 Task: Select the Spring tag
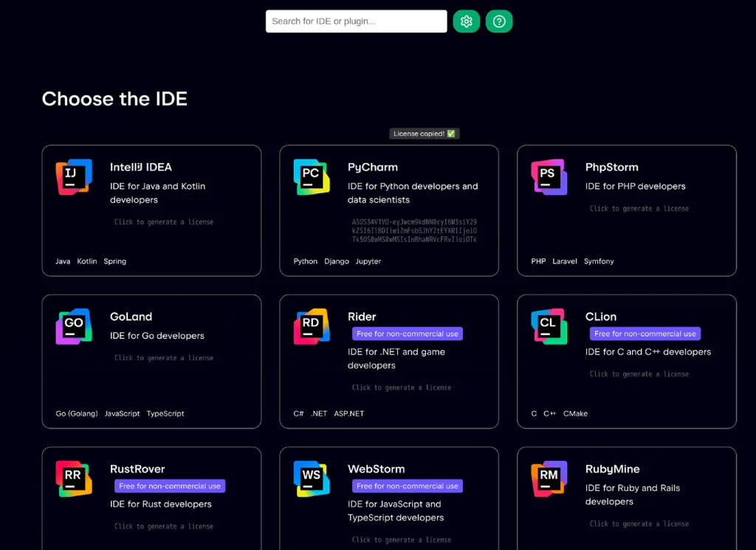pos(114,261)
